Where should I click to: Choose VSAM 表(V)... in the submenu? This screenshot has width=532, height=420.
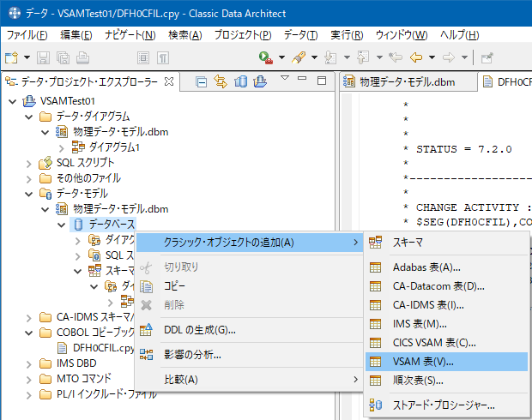[x=446, y=362]
